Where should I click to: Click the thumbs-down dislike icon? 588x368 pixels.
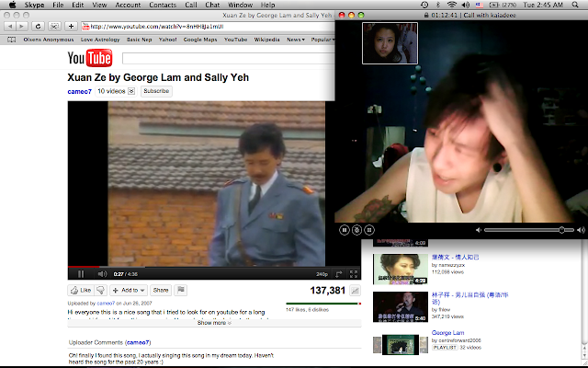(100, 291)
